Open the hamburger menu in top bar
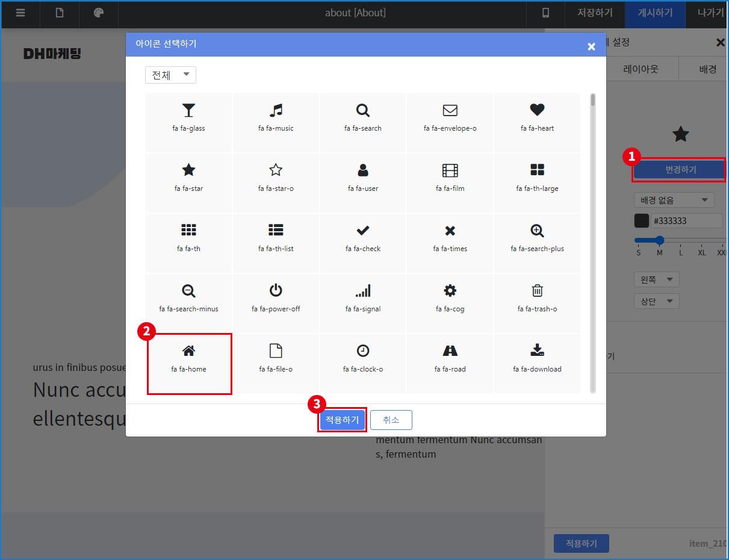This screenshot has height=560, width=729. 20,13
